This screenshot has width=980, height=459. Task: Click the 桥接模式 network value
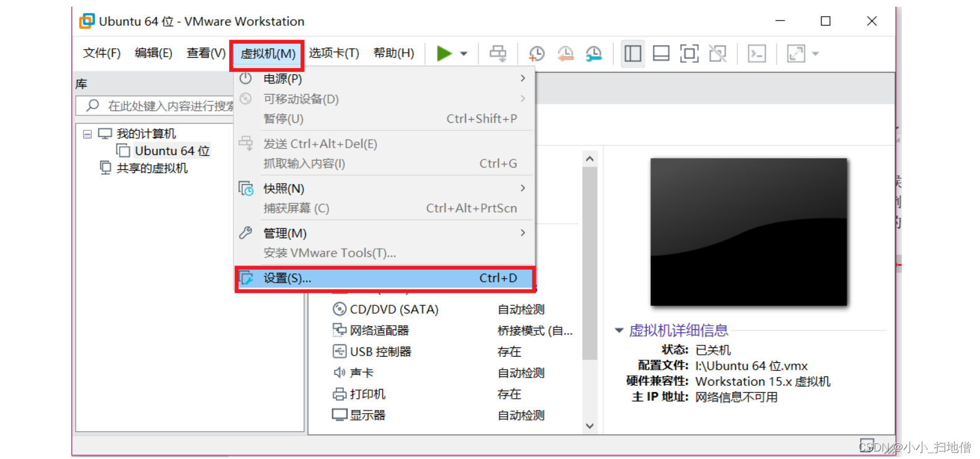click(x=535, y=331)
